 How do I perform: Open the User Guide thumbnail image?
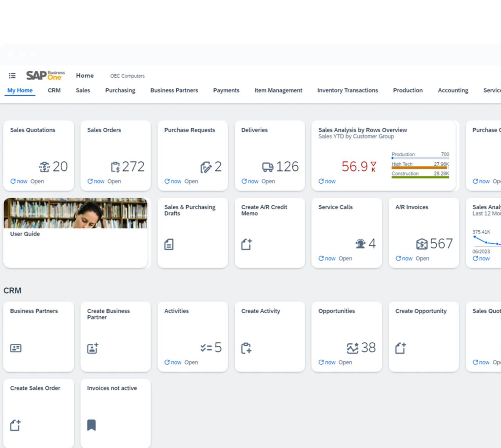pos(76,213)
